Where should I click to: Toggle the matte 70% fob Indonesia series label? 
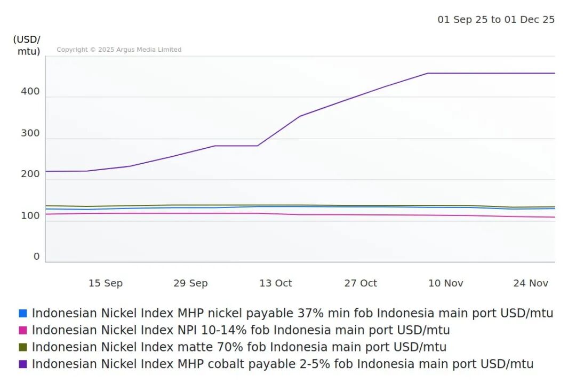point(239,347)
